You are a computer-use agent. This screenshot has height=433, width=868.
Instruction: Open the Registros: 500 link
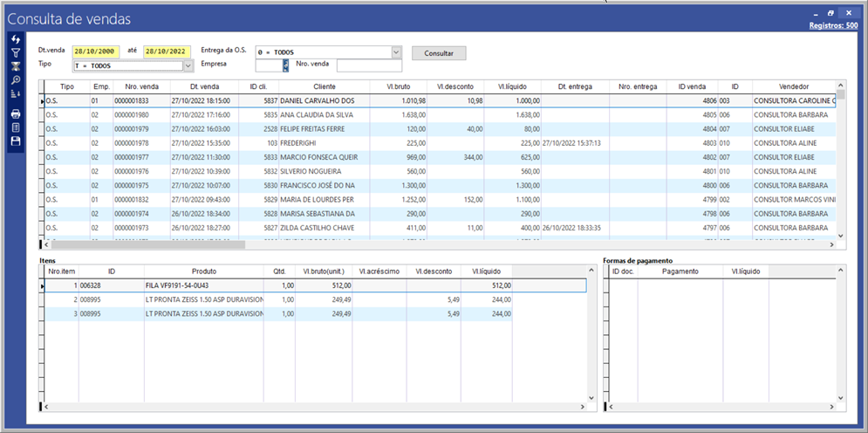point(833,26)
